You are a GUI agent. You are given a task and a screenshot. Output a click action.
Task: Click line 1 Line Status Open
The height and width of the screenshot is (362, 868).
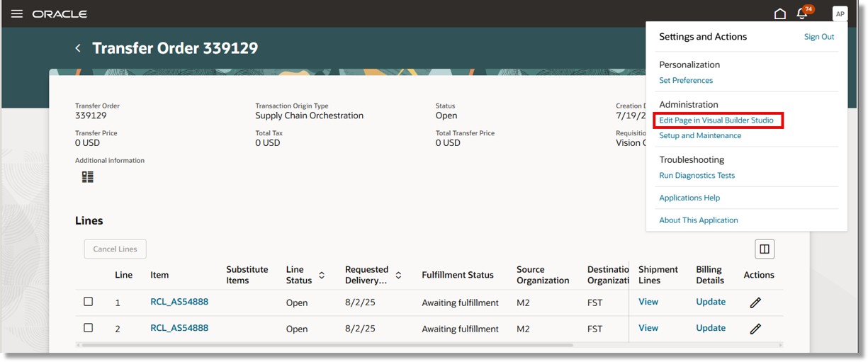(x=297, y=303)
